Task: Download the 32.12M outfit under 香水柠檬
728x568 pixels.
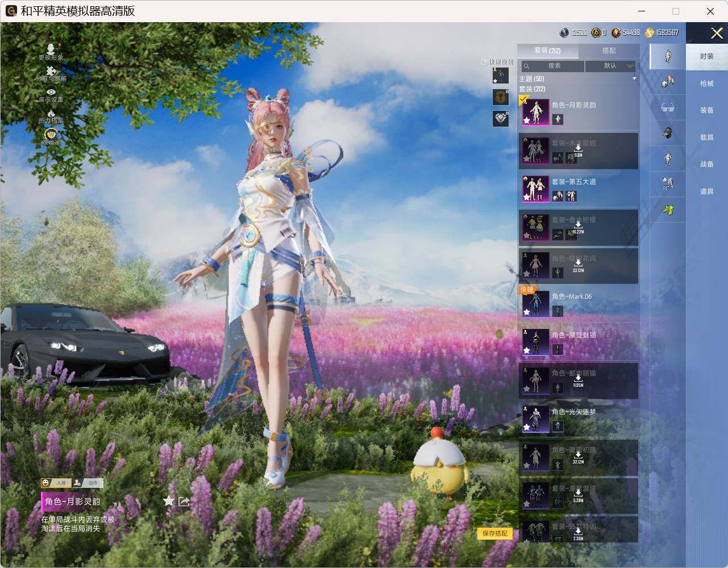Action: 579,265
